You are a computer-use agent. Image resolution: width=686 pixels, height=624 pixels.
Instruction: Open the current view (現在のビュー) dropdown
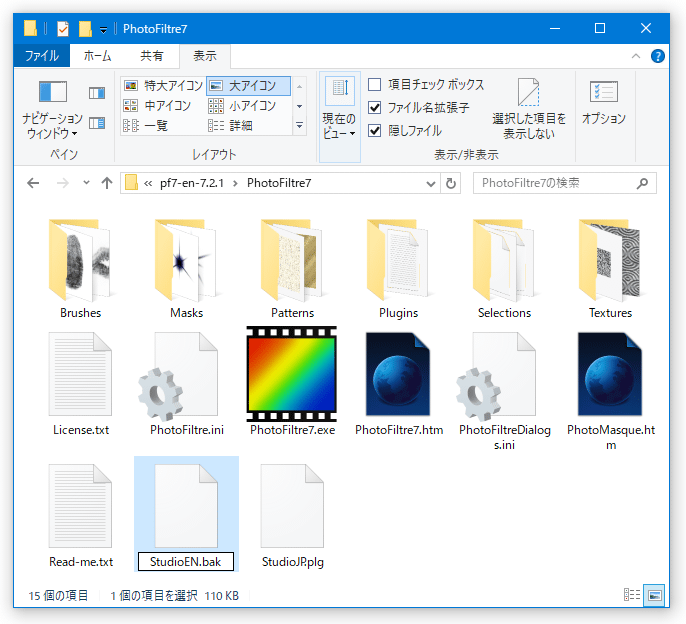click(x=340, y=117)
